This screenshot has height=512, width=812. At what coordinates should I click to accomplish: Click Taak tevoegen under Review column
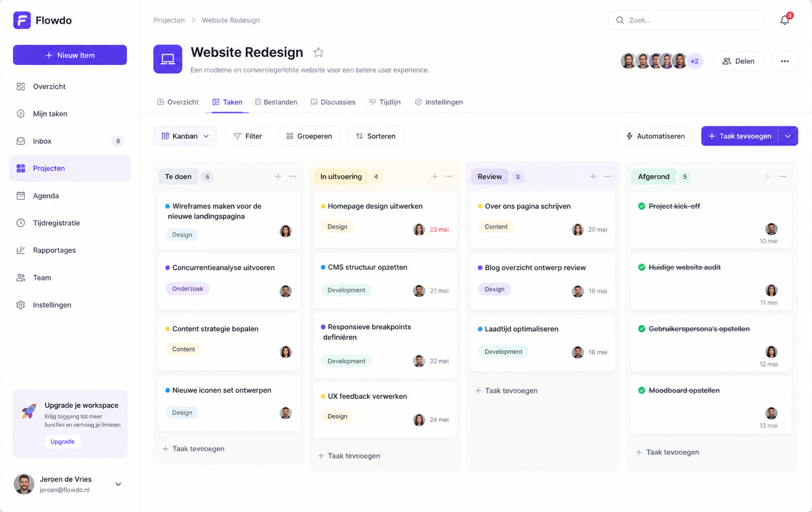coord(506,391)
